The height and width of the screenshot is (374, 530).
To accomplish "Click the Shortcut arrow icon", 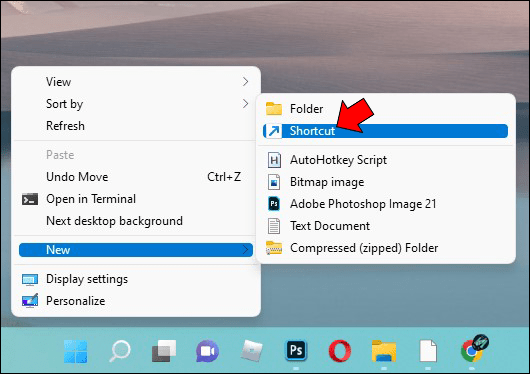I will [273, 131].
